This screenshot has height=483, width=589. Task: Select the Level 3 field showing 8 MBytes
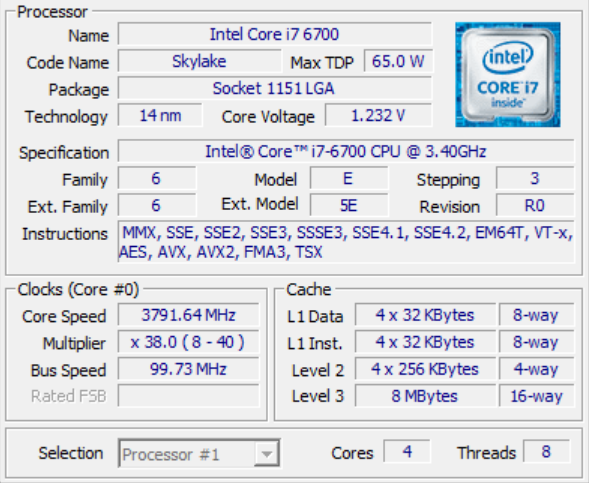425,395
